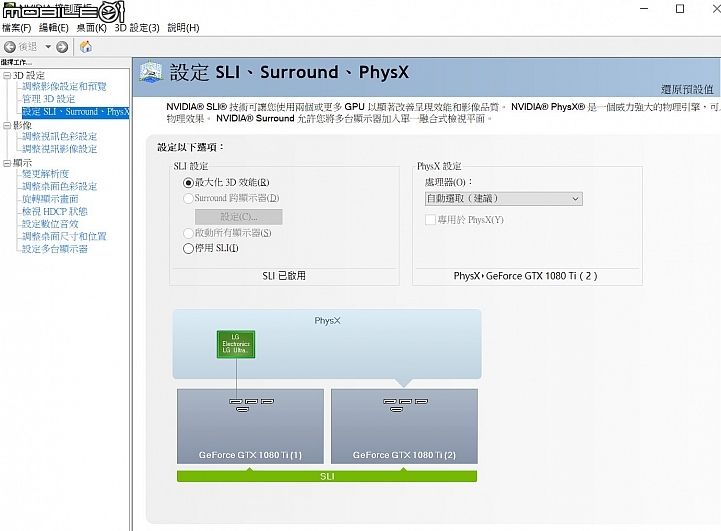Click display ports icon on GPU (2)
Screen dimensions: 721x531
pos(406,405)
